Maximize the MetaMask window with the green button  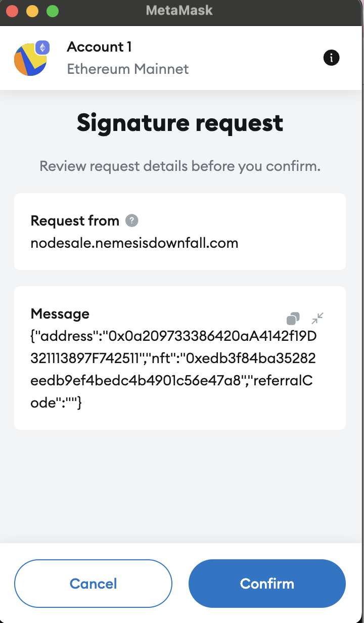pos(52,11)
